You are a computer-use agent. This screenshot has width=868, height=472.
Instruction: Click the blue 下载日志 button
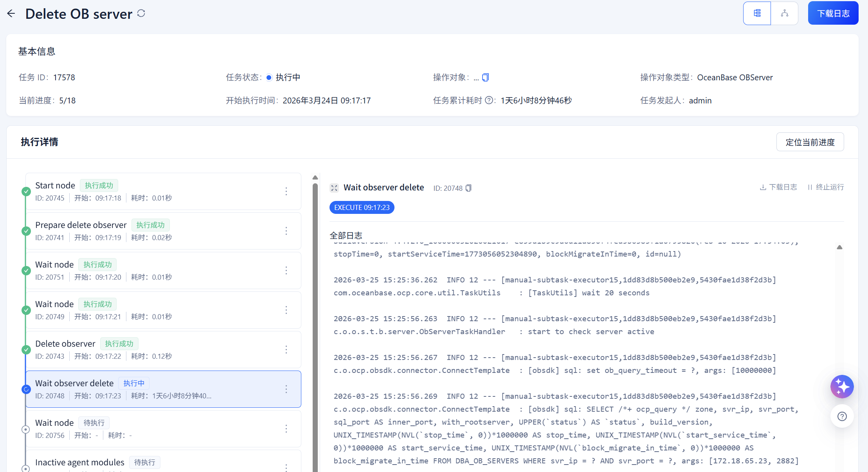tap(833, 13)
